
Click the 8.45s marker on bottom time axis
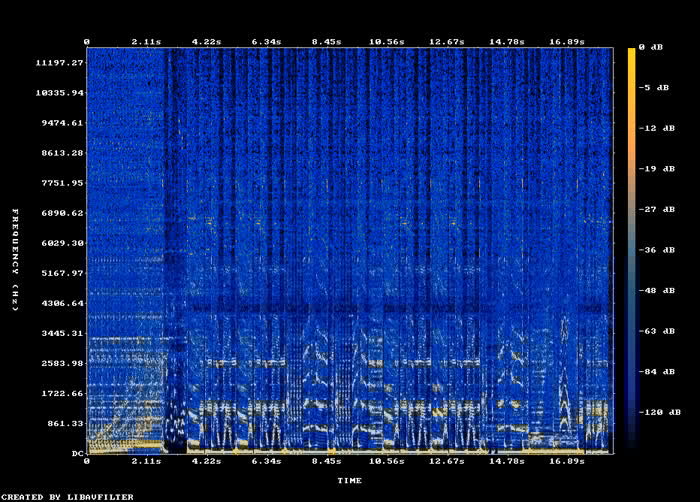pos(327,462)
